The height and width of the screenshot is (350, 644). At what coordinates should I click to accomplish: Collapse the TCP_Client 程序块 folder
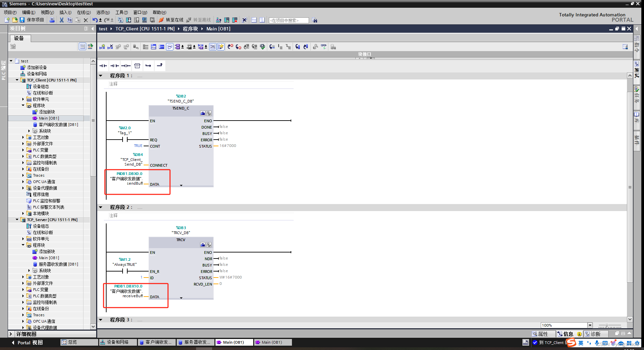point(23,106)
